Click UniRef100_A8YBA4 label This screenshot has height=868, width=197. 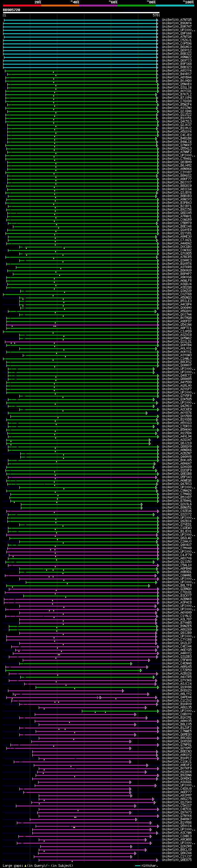177,78
